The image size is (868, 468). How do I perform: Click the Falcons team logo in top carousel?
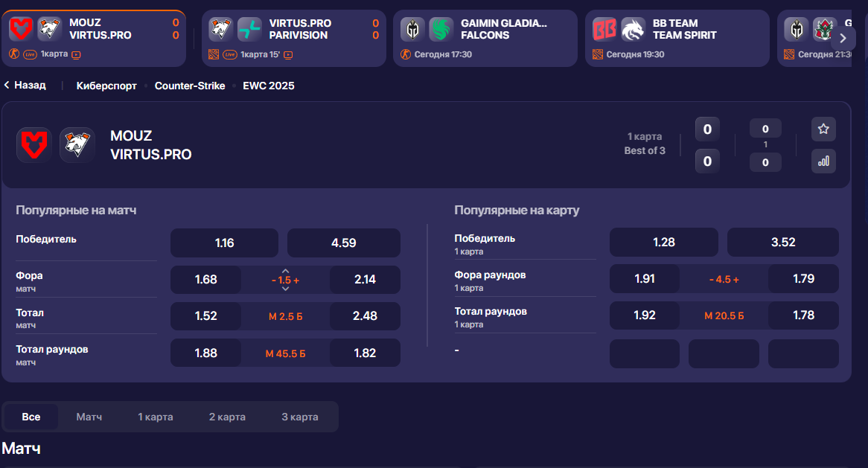click(x=441, y=29)
